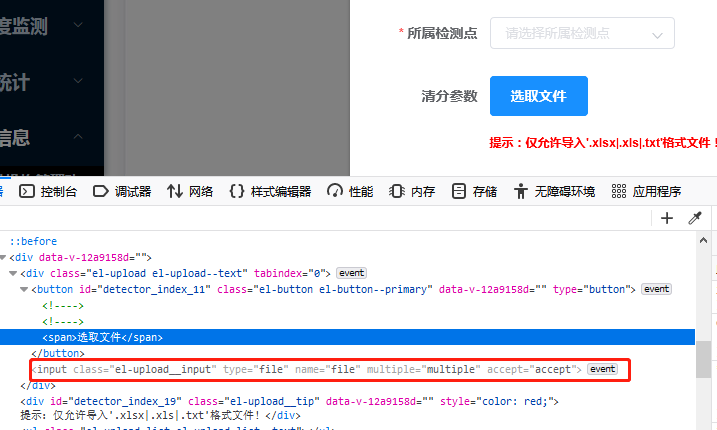The image size is (717, 430).
Task: Collapse the el-upload div node
Action: point(13,274)
